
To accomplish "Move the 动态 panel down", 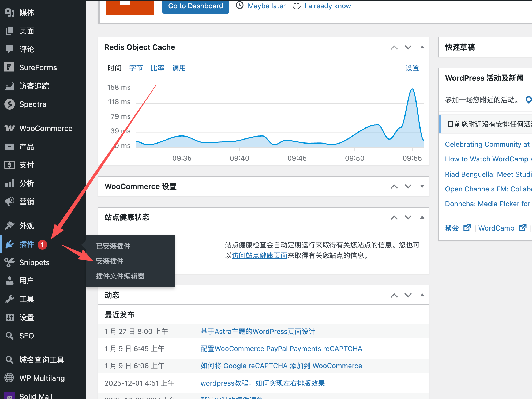I will click(x=408, y=295).
